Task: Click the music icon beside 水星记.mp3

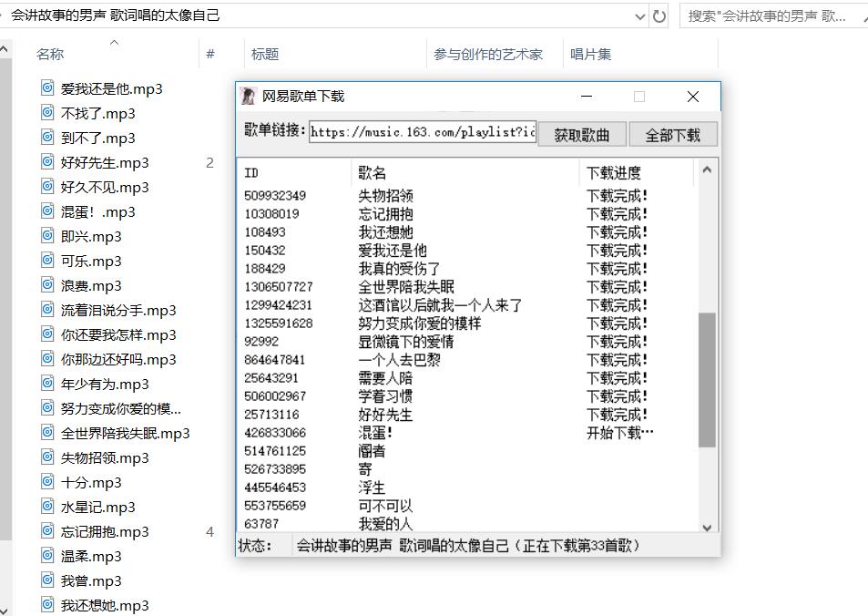Action: [x=46, y=507]
